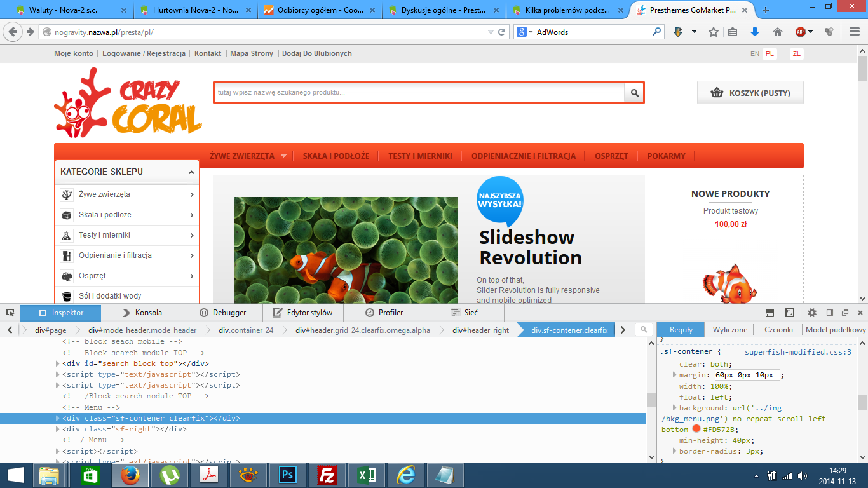The image size is (868, 488).
Task: Click the #FD572B color swatch
Action: coord(696,430)
